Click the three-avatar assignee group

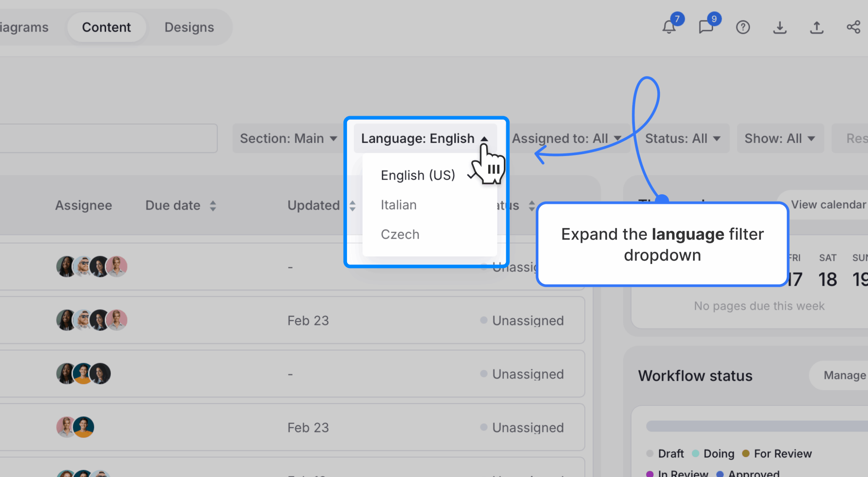click(83, 374)
